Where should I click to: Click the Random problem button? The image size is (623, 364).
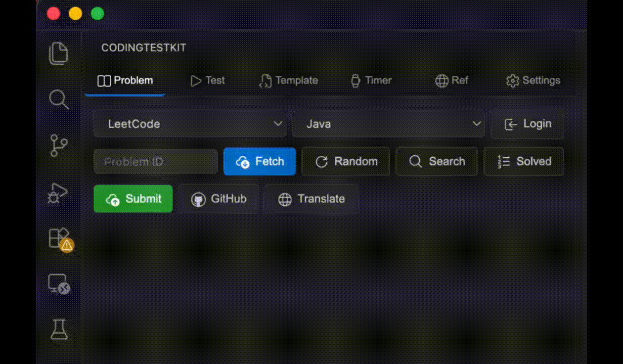(x=346, y=162)
